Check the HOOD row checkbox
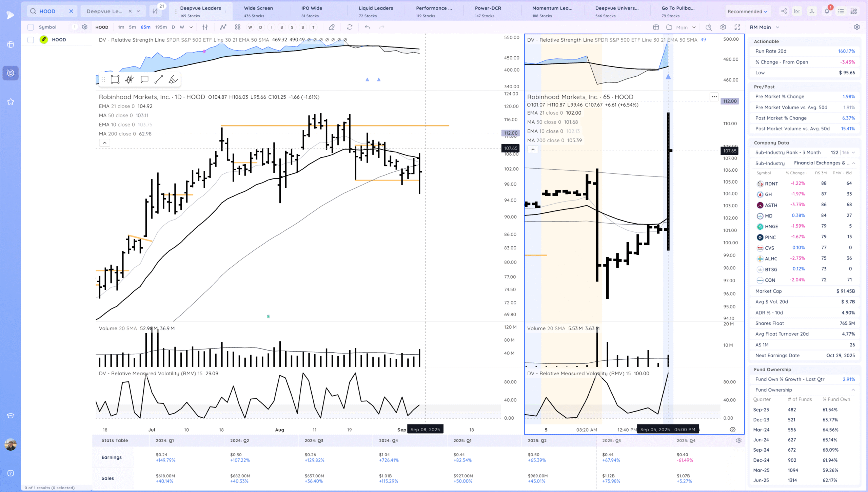Viewport: 868px width, 492px height. click(31, 40)
